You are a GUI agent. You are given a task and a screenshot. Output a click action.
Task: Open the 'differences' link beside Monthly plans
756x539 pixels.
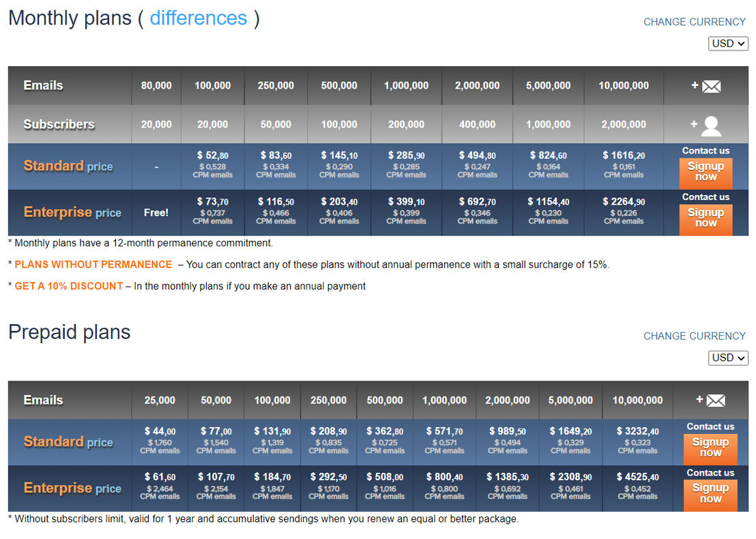(x=198, y=18)
